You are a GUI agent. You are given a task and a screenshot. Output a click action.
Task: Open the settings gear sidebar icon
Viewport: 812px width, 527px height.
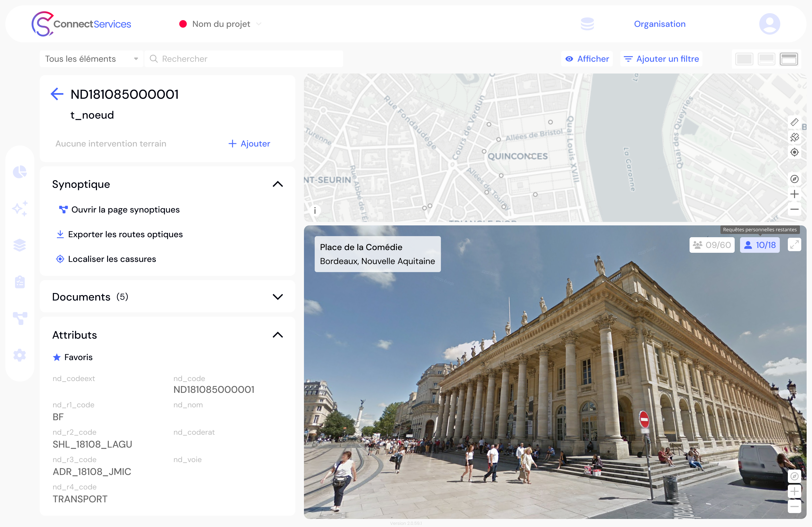pyautogui.click(x=20, y=355)
